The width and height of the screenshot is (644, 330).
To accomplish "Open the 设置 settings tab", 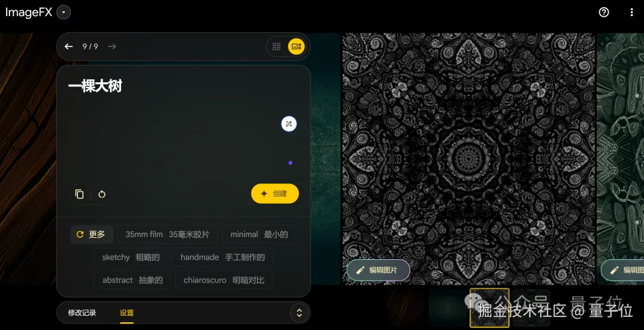I will [127, 313].
